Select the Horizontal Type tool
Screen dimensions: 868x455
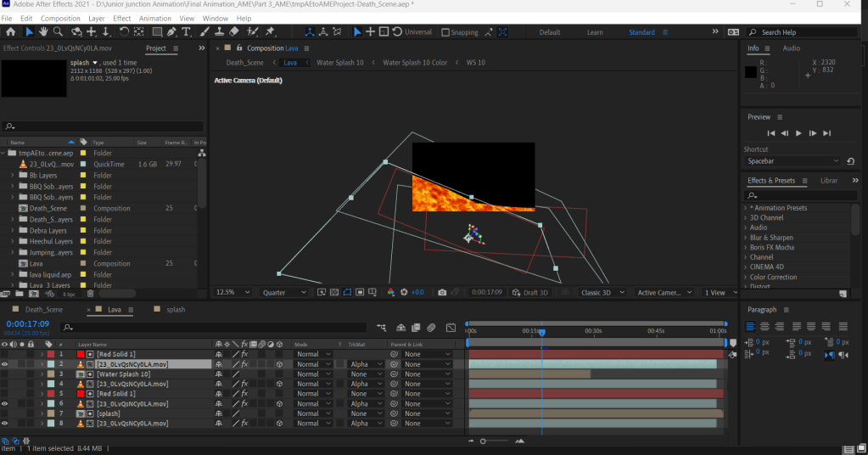tap(186, 32)
